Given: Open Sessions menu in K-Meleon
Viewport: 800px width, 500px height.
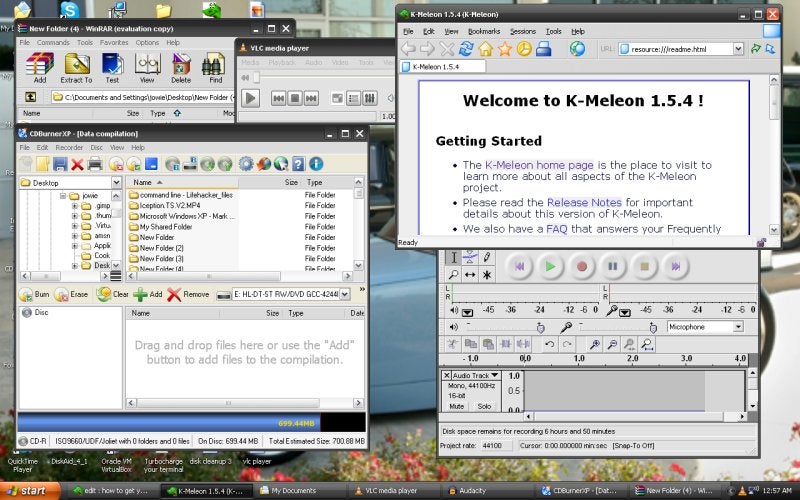Looking at the screenshot, I should coord(523,31).
